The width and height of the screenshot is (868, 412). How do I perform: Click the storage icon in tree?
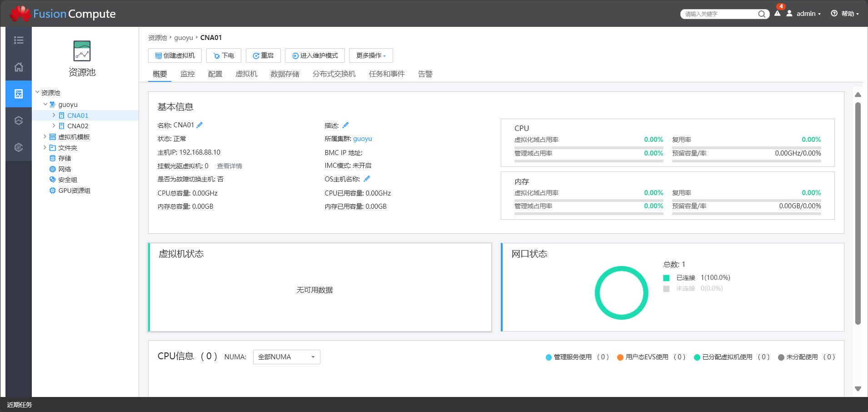(x=52, y=158)
